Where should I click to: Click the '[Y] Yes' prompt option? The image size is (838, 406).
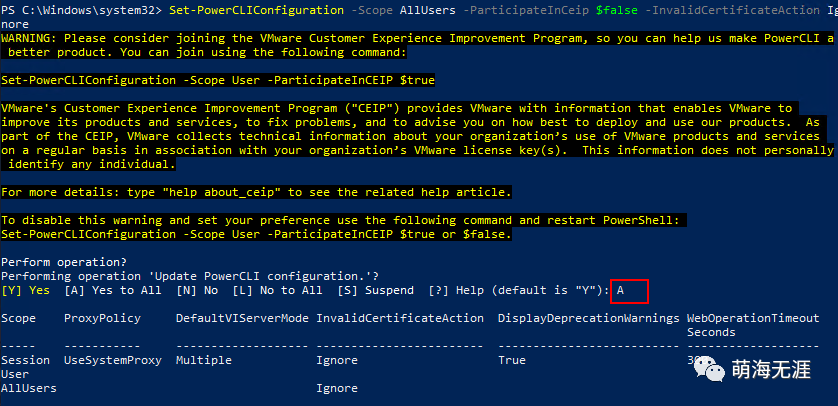pyautogui.click(x=25, y=290)
